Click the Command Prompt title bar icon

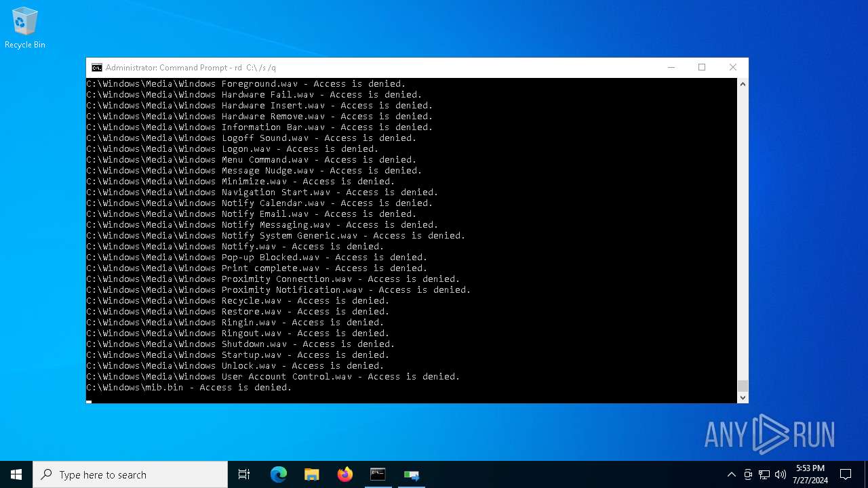tap(97, 68)
